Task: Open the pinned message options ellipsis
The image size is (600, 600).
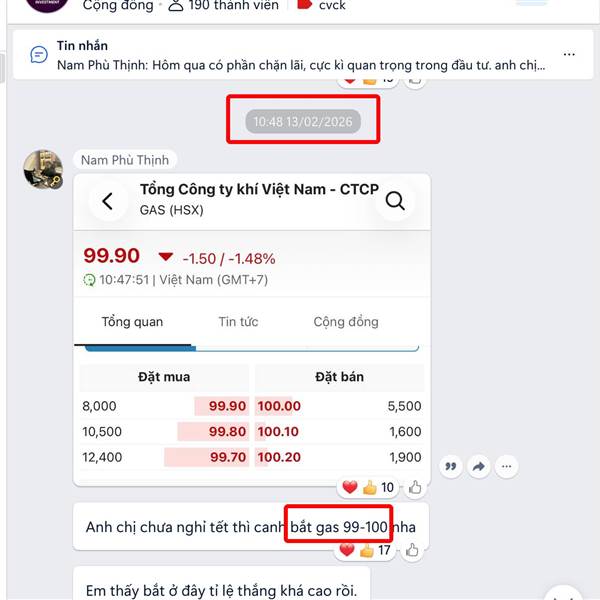Action: point(569,54)
